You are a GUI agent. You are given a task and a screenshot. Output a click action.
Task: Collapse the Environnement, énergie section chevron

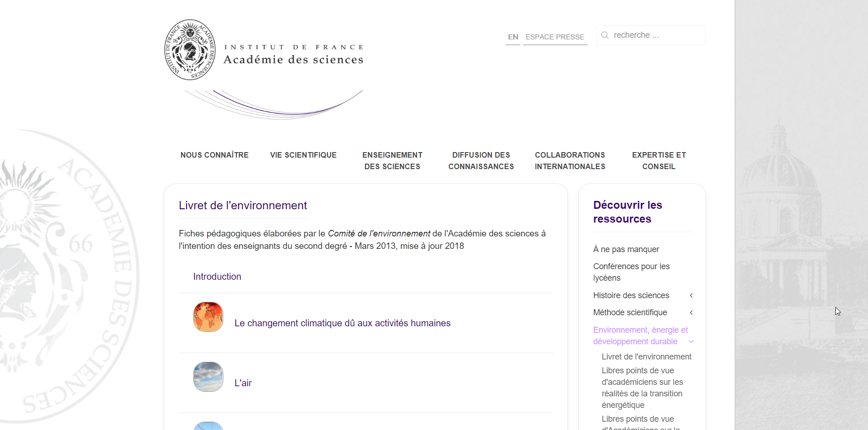point(691,342)
